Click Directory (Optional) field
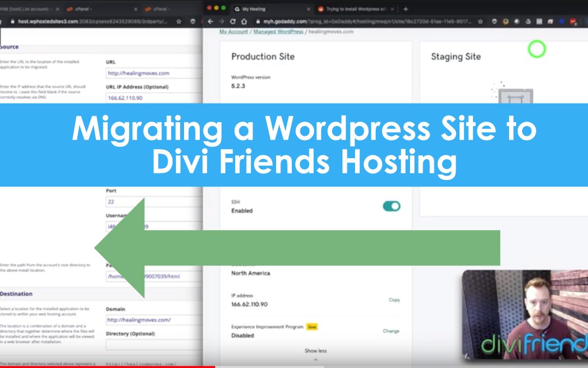588x368 pixels. tap(154, 345)
